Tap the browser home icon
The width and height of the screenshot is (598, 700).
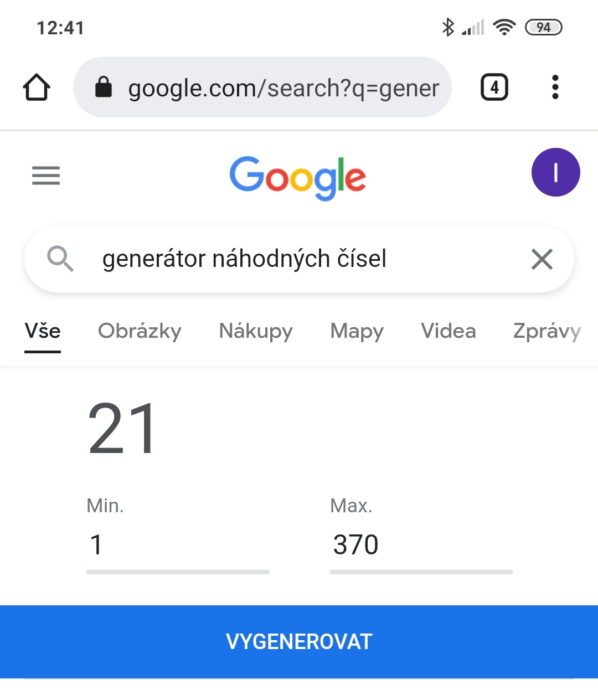click(37, 87)
